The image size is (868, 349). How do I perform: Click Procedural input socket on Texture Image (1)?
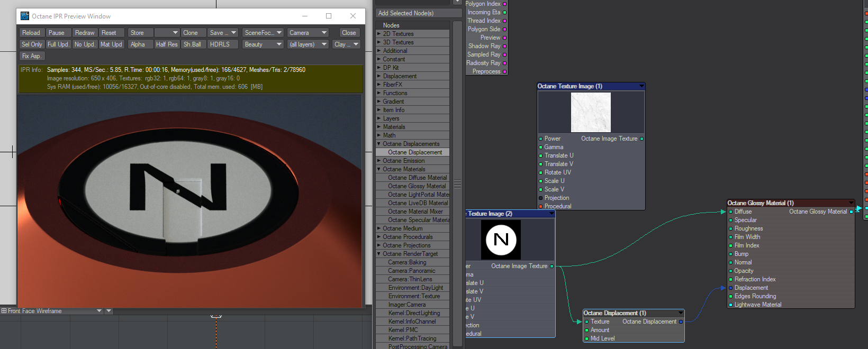pyautogui.click(x=541, y=206)
